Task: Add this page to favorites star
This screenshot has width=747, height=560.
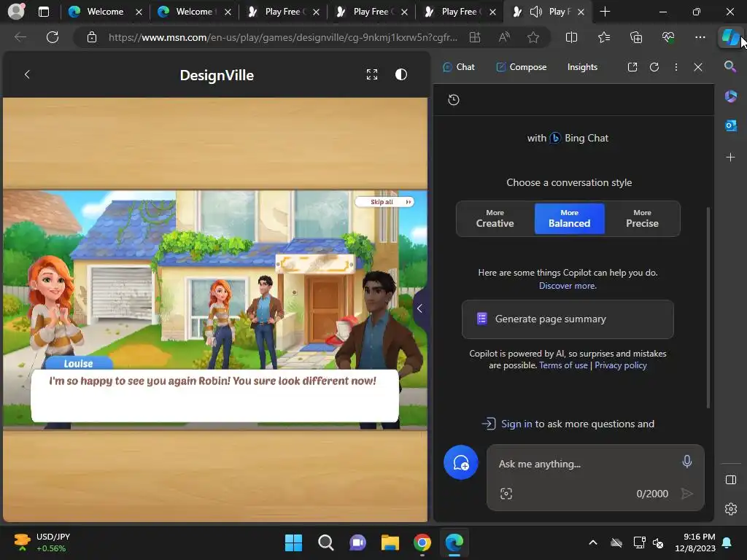Action: 533,37
